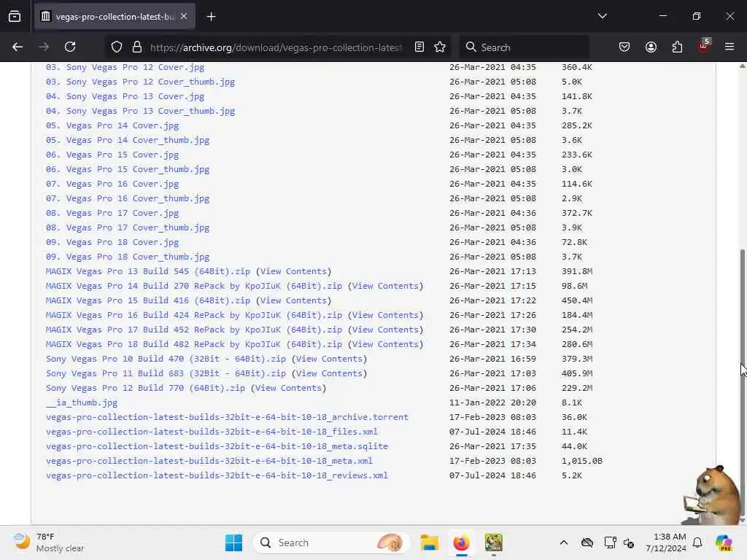Click the Firefox Search box

pos(524,47)
